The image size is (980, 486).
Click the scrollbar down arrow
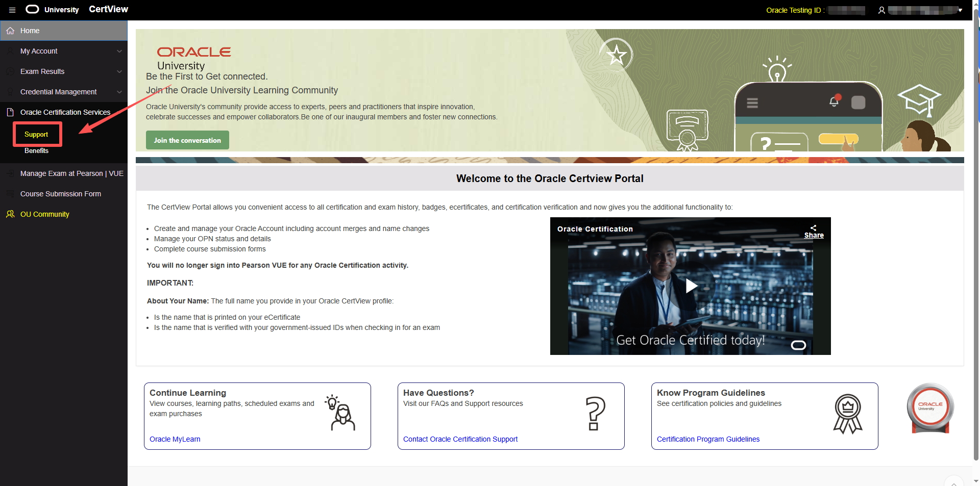[976, 481]
